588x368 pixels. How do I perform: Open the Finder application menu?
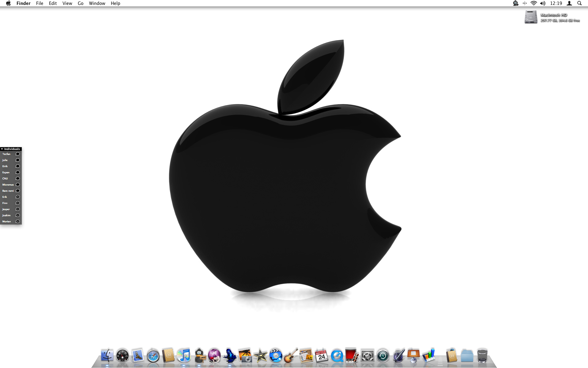click(24, 3)
